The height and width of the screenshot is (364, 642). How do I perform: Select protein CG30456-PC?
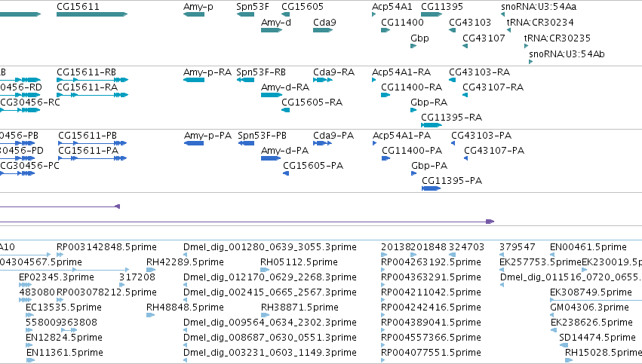tap(17, 173)
